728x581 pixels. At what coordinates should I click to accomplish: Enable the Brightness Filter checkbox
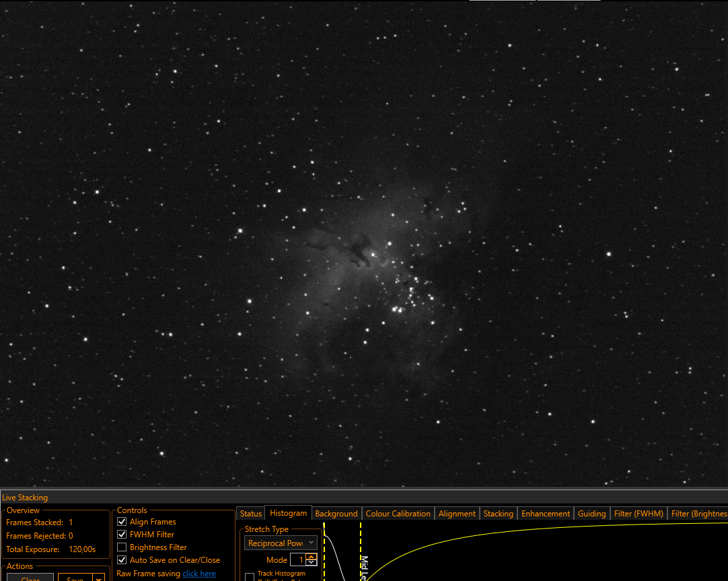point(122,547)
